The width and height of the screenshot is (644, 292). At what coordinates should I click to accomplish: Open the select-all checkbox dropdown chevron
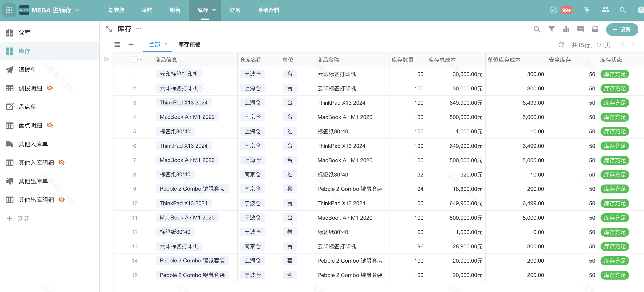[141, 60]
